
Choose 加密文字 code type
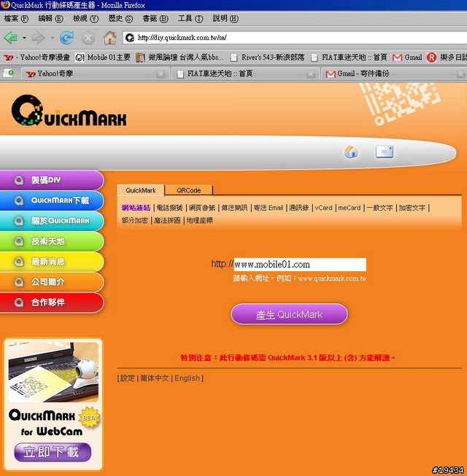(x=412, y=208)
